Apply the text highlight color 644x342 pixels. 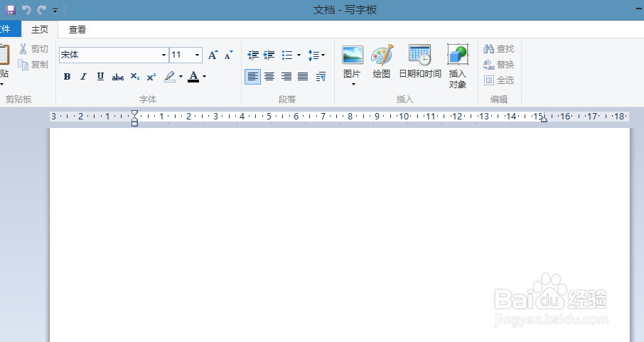coord(170,77)
